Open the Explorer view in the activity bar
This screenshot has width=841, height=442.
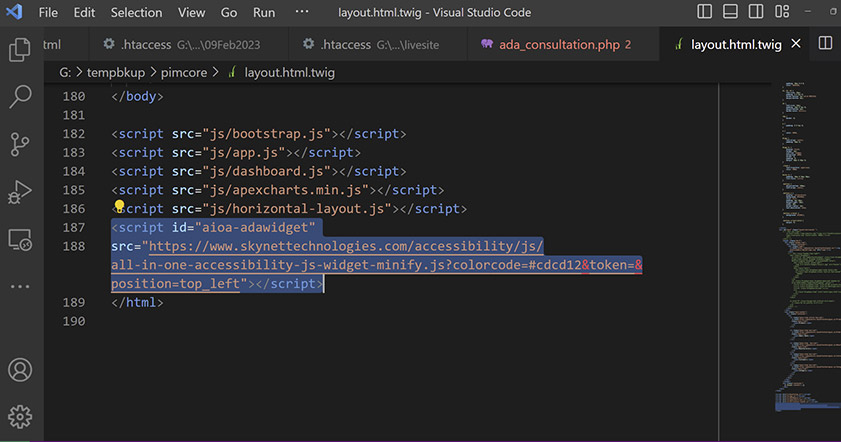click(20, 50)
